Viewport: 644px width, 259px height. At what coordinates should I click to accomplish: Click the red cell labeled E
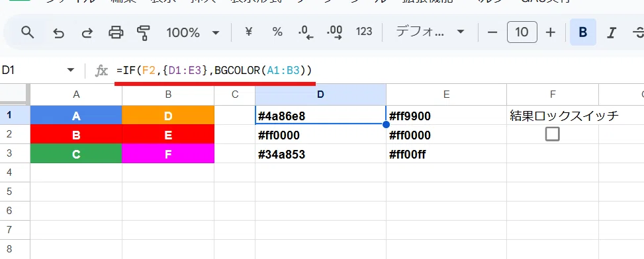click(168, 134)
